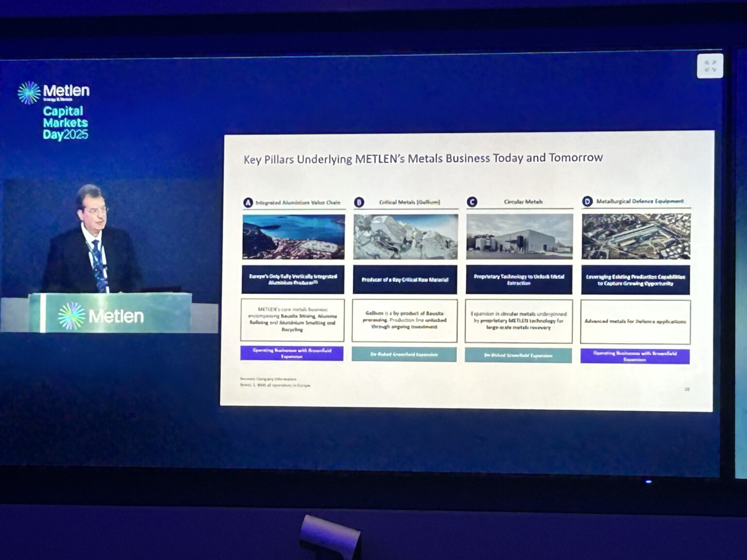
Task: Click the purple Operating Business label under pillar A
Action: (291, 353)
